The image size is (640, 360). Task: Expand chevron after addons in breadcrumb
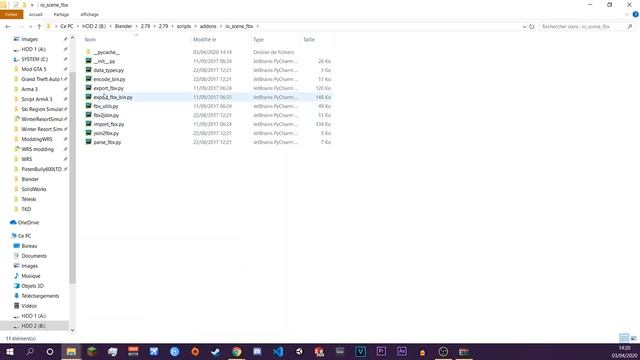tap(221, 27)
